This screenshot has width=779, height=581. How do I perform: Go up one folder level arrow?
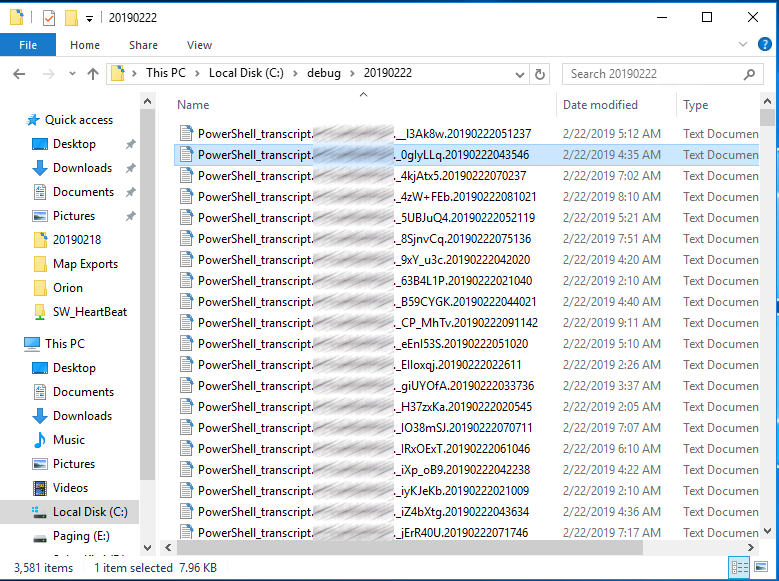tap(93, 74)
